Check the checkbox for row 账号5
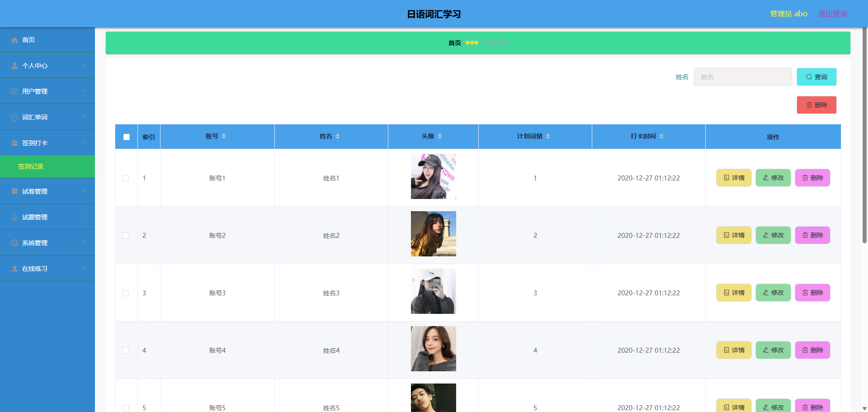 tap(126, 408)
